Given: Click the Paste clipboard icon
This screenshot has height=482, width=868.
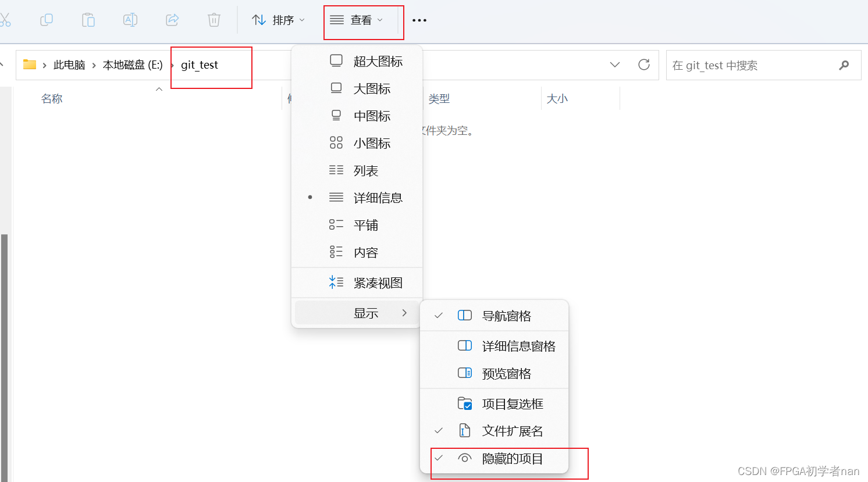Looking at the screenshot, I should pos(88,20).
